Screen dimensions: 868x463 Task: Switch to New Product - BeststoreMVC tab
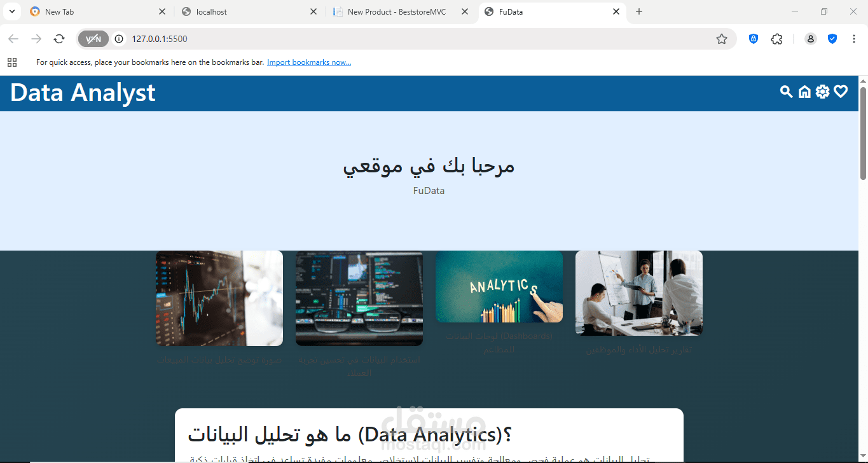point(401,11)
